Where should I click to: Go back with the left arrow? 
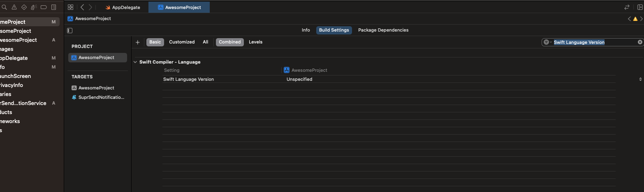click(82, 7)
